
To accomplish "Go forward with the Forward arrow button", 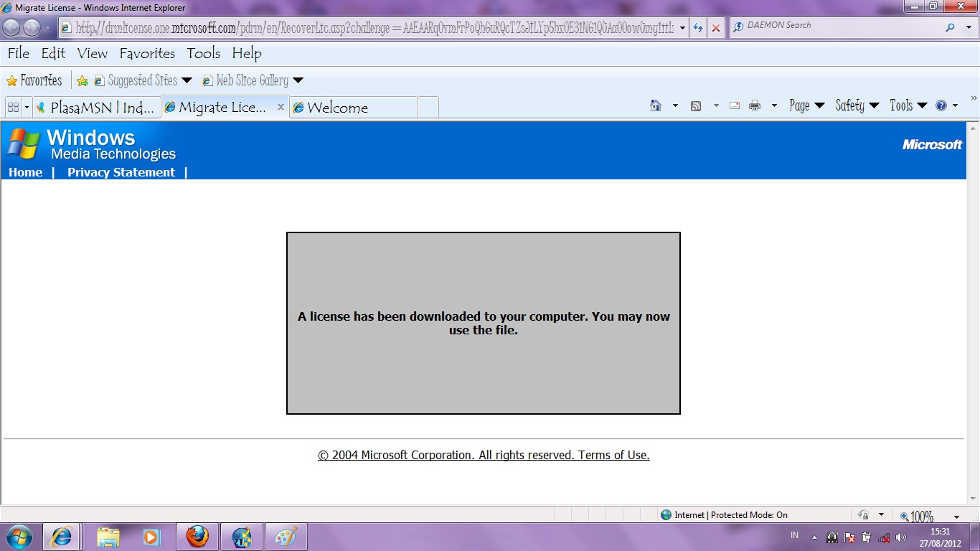I will [x=32, y=28].
